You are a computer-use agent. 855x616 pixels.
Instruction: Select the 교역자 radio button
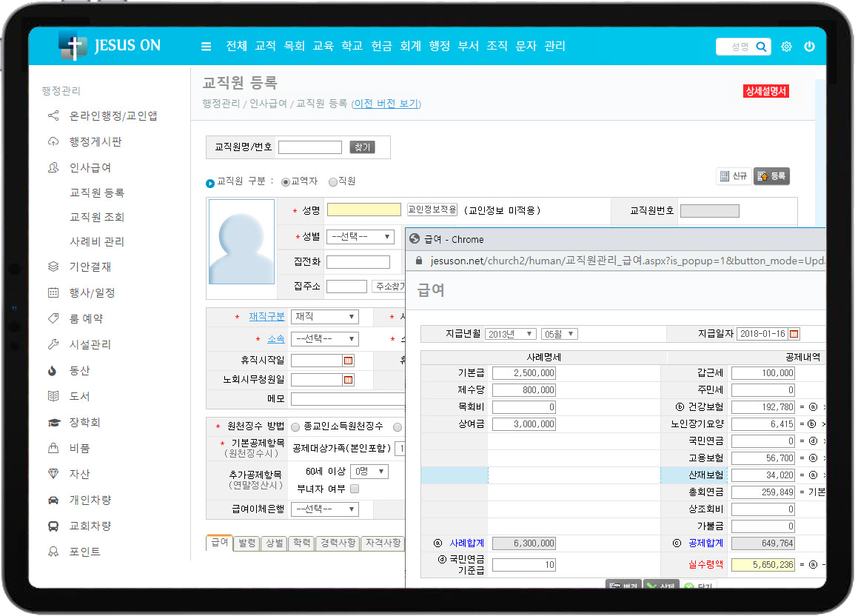pyautogui.click(x=286, y=181)
